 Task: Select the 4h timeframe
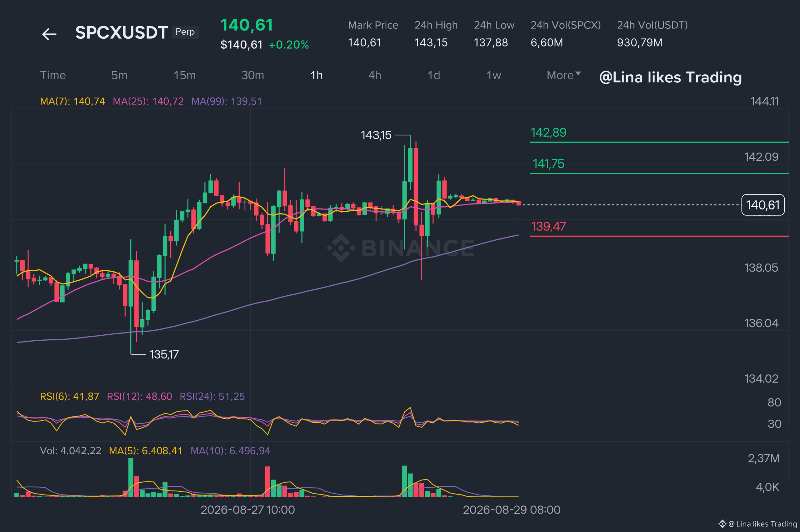click(x=375, y=75)
